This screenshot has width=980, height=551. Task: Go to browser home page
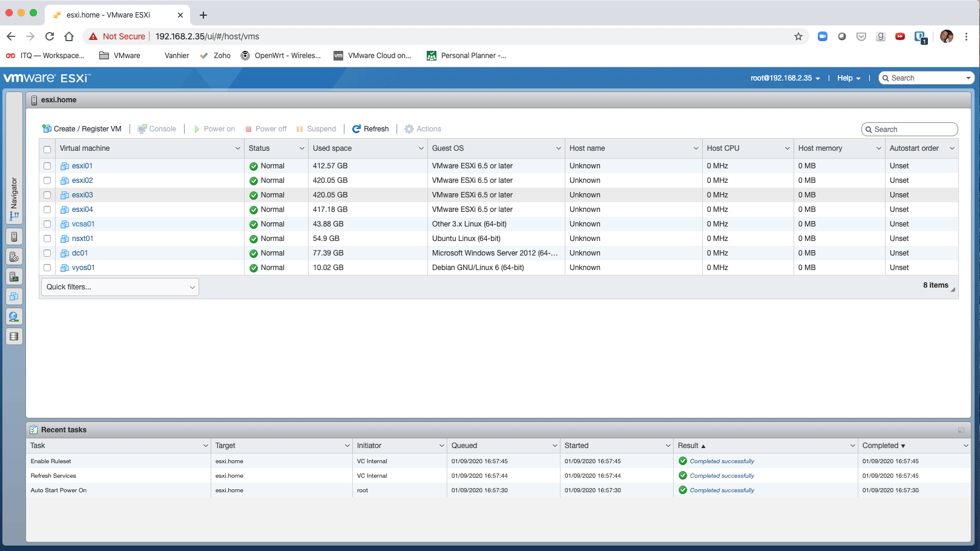point(69,36)
